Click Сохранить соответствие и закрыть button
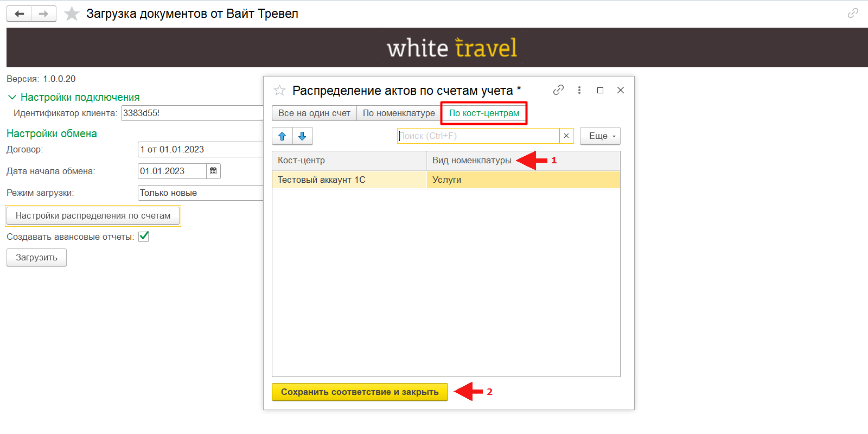 pos(360,392)
